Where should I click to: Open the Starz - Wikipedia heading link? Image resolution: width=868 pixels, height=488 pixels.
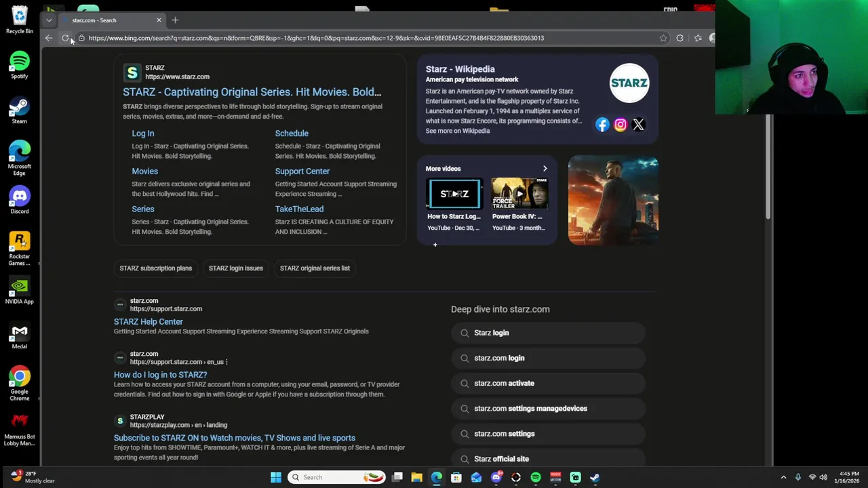pyautogui.click(x=460, y=69)
